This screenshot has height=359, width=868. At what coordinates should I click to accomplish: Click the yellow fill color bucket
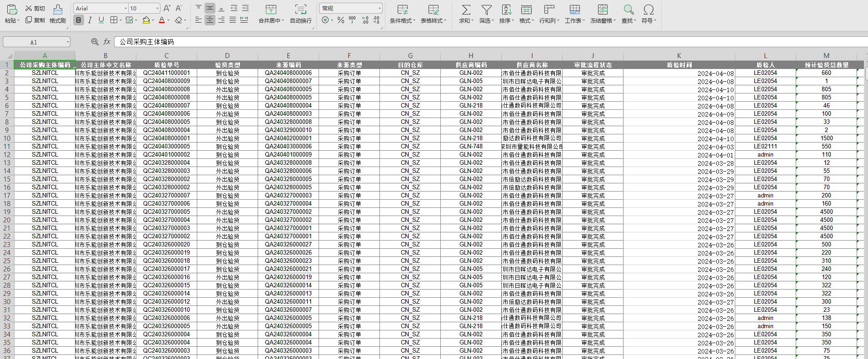146,20
